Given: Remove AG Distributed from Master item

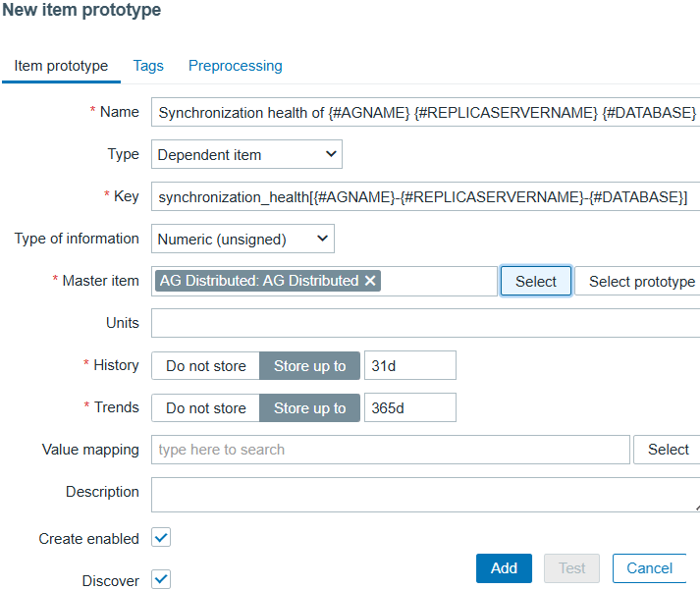Looking at the screenshot, I should 370,281.
